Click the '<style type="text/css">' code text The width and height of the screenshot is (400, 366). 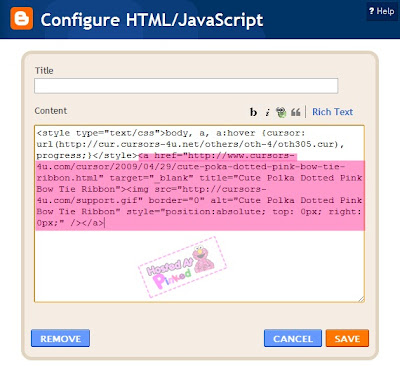[x=101, y=133]
